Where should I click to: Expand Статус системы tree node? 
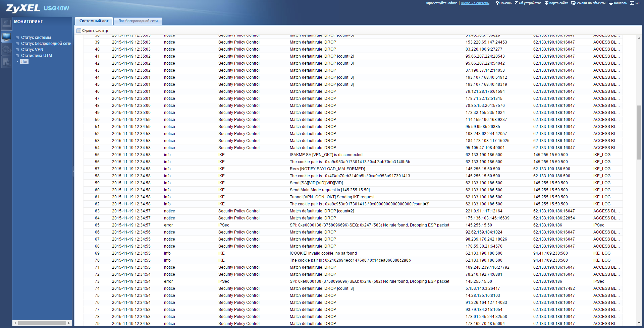pyautogui.click(x=17, y=38)
